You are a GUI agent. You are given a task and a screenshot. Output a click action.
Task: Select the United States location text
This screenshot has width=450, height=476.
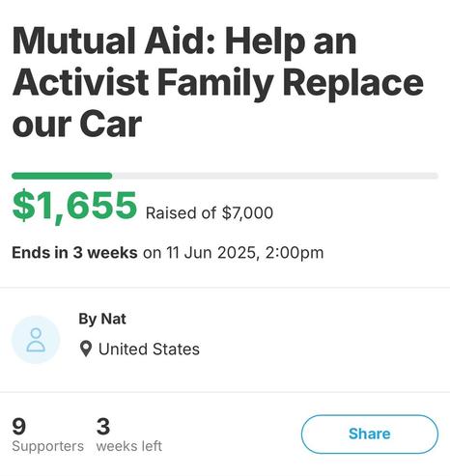149,350
